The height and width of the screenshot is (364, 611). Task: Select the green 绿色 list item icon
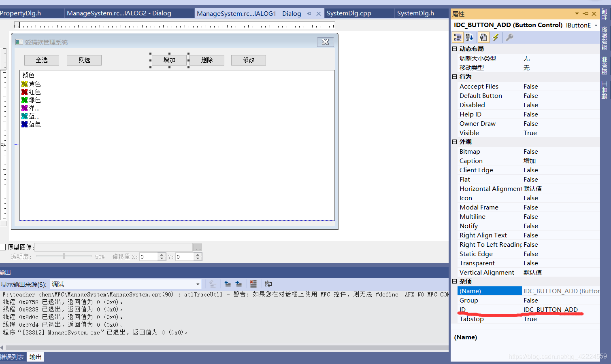[24, 100]
